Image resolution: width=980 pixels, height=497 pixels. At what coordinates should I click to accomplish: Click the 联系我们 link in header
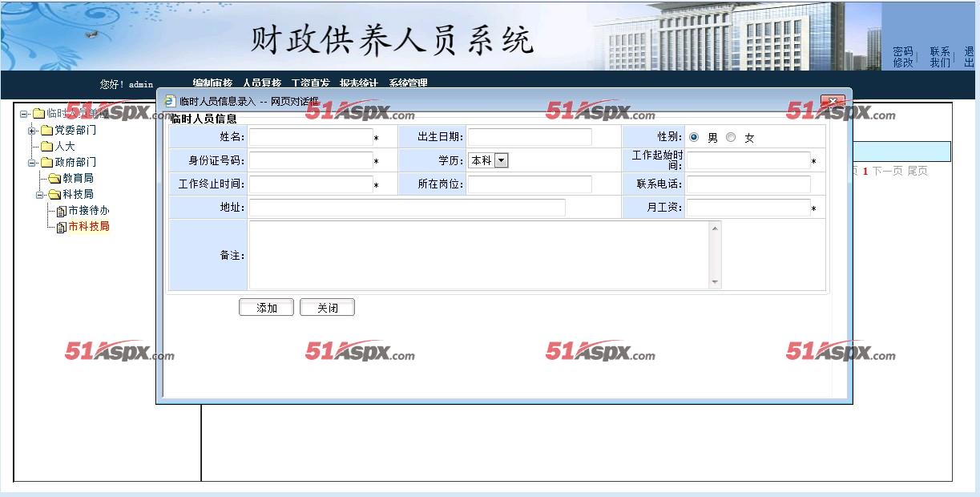940,57
